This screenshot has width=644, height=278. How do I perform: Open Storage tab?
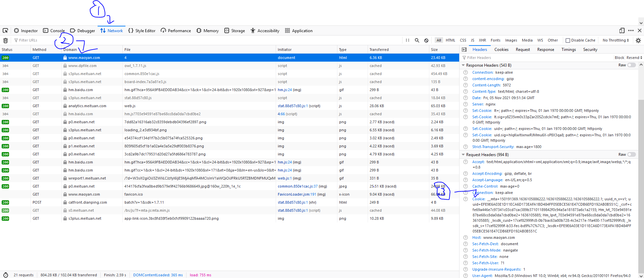pyautogui.click(x=234, y=30)
